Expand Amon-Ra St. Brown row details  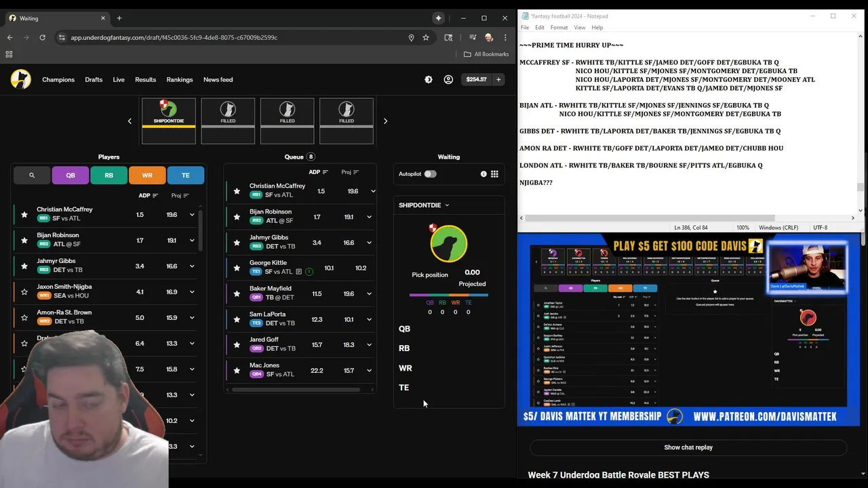coord(192,318)
